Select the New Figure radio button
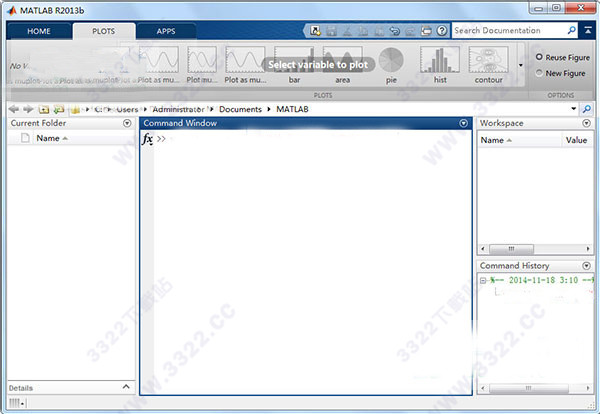The height and width of the screenshot is (414, 600). pos(539,73)
